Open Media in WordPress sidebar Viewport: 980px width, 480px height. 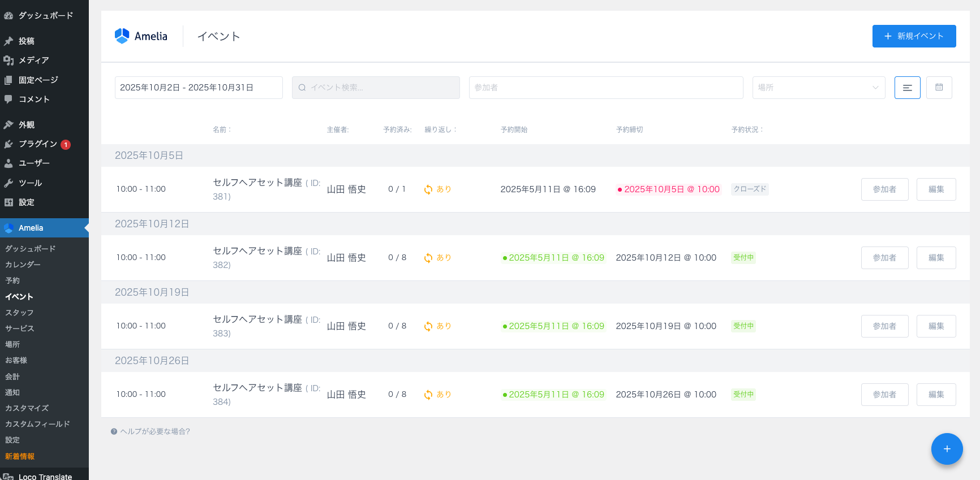33,60
